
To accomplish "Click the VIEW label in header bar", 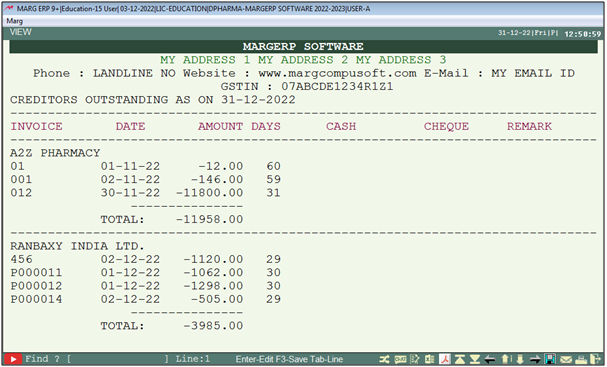I will click(21, 32).
